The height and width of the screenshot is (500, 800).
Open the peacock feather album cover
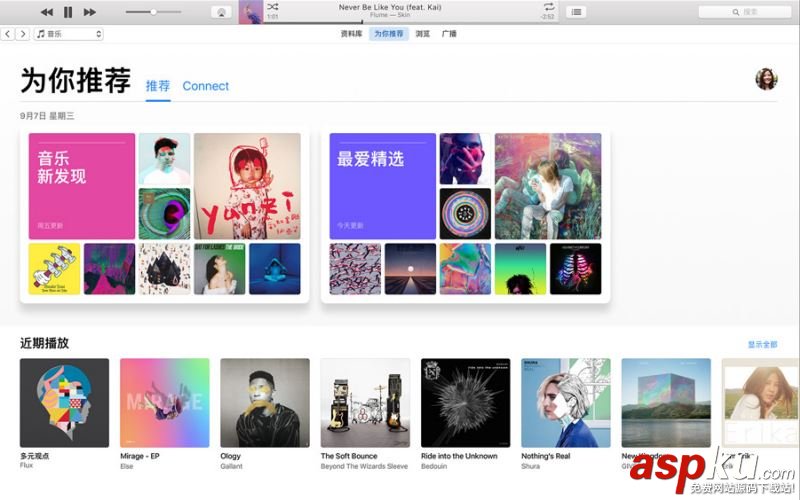164,214
